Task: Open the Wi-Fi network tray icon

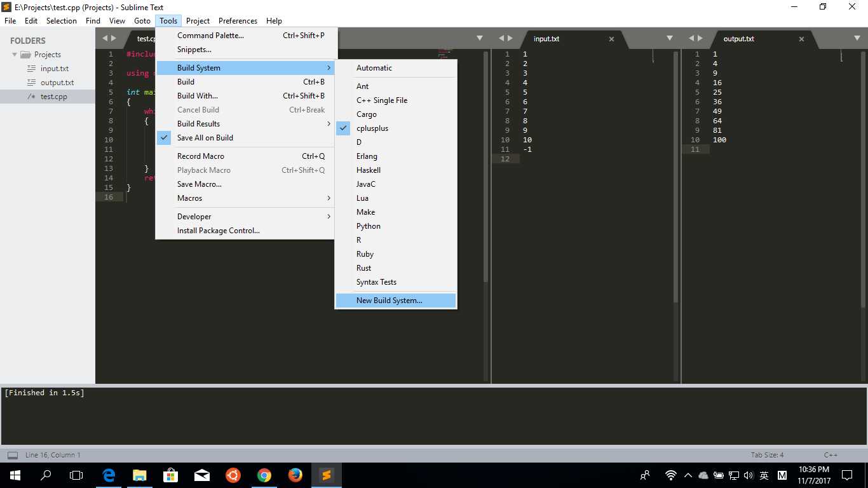Action: [x=671, y=475]
